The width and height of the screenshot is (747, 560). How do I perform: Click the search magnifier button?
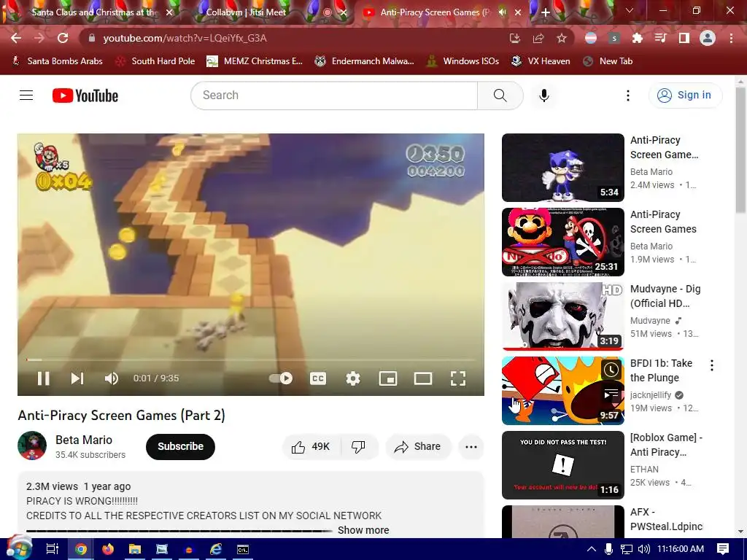click(x=500, y=96)
